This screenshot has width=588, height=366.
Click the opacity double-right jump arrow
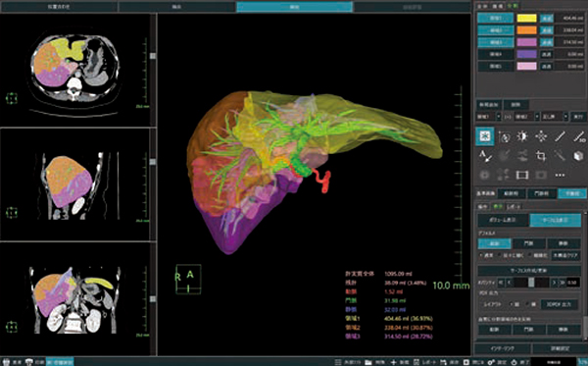[562, 283]
